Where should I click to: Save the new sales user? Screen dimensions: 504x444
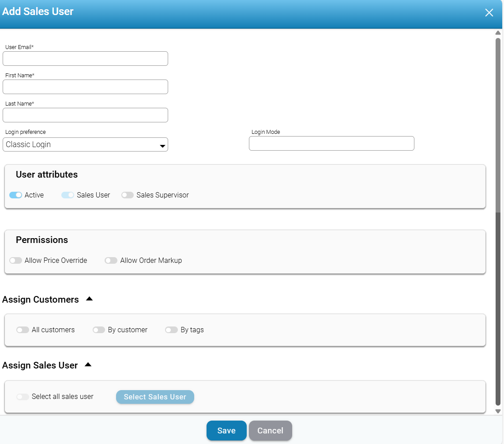coord(226,430)
